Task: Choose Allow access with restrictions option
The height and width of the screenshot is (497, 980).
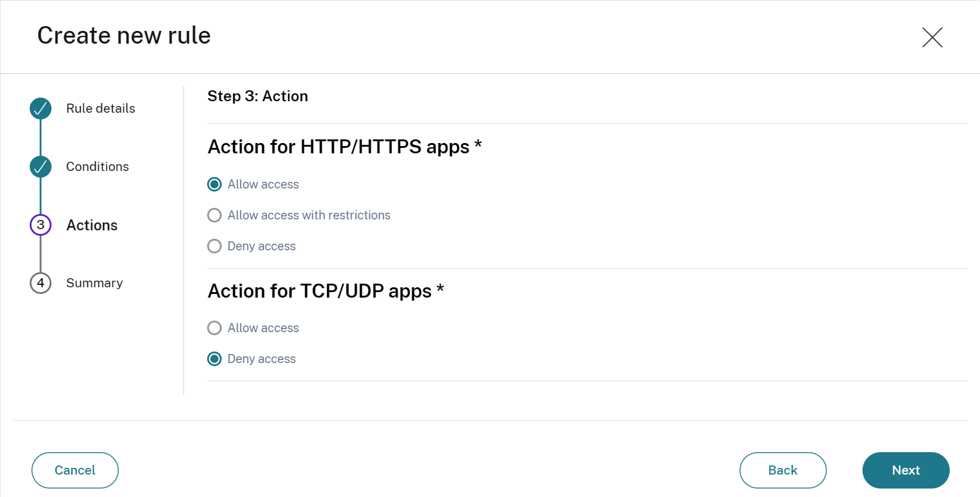Action: pyautogui.click(x=214, y=215)
